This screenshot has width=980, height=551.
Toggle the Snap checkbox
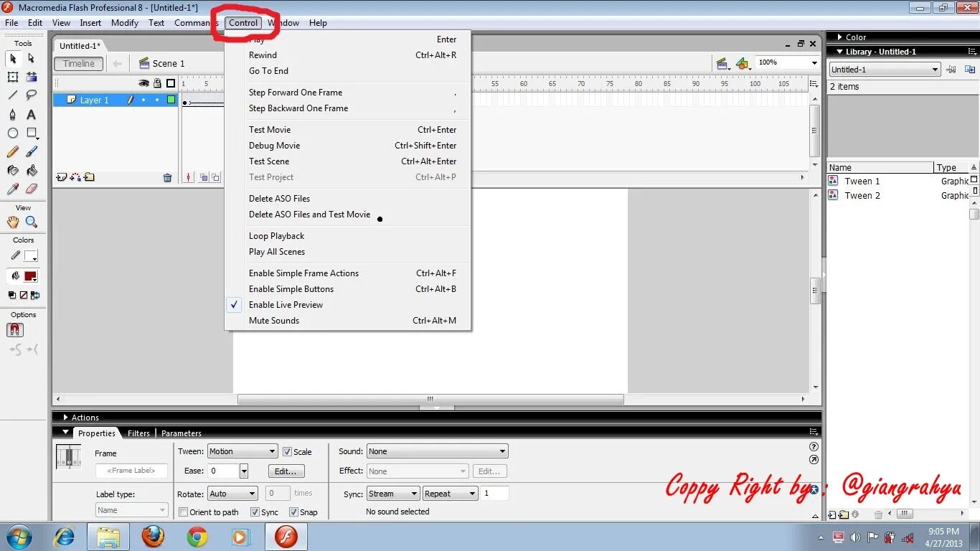(293, 512)
